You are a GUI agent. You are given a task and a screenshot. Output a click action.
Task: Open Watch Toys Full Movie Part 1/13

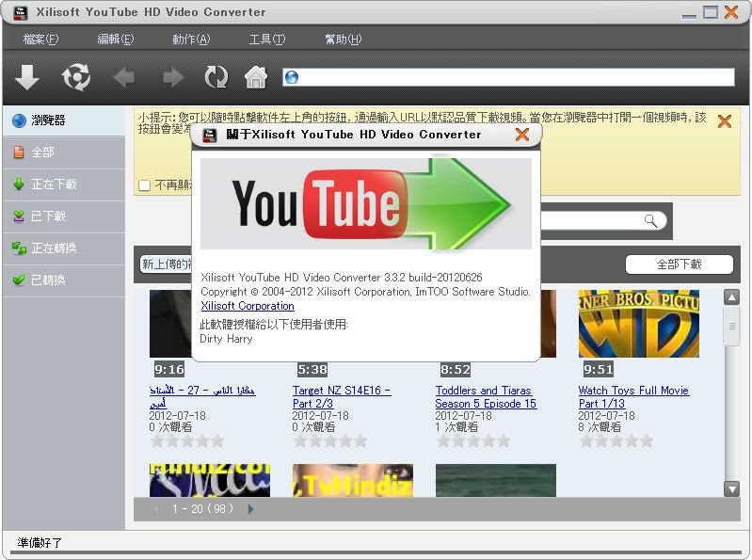click(x=633, y=397)
